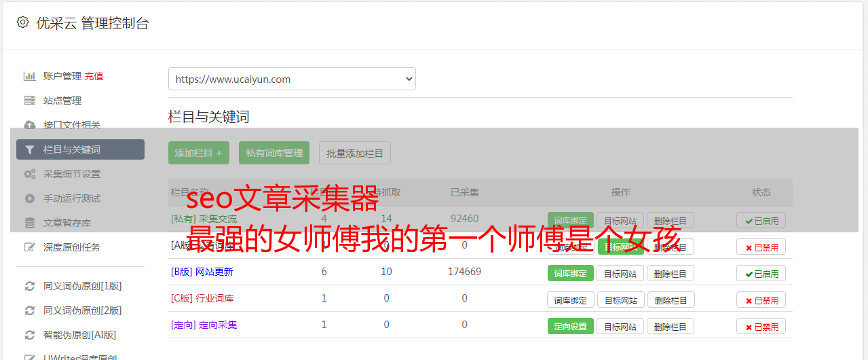The image size is (868, 360).
Task: Click the 添加栏目 + button
Action: click(x=199, y=153)
